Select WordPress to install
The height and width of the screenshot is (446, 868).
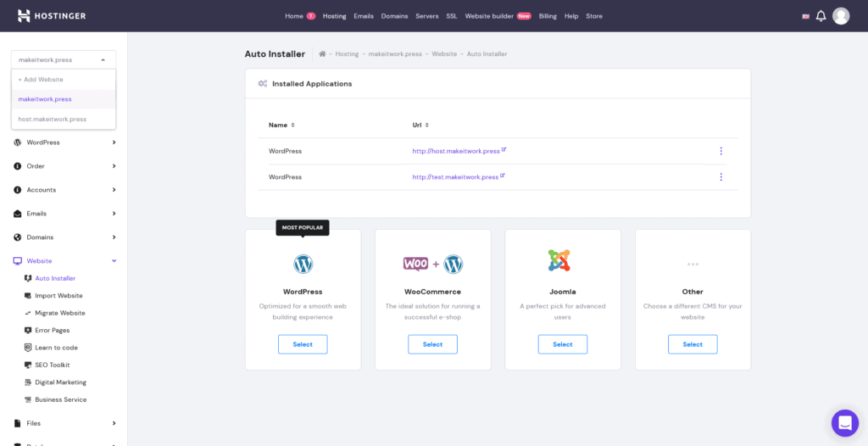[303, 344]
